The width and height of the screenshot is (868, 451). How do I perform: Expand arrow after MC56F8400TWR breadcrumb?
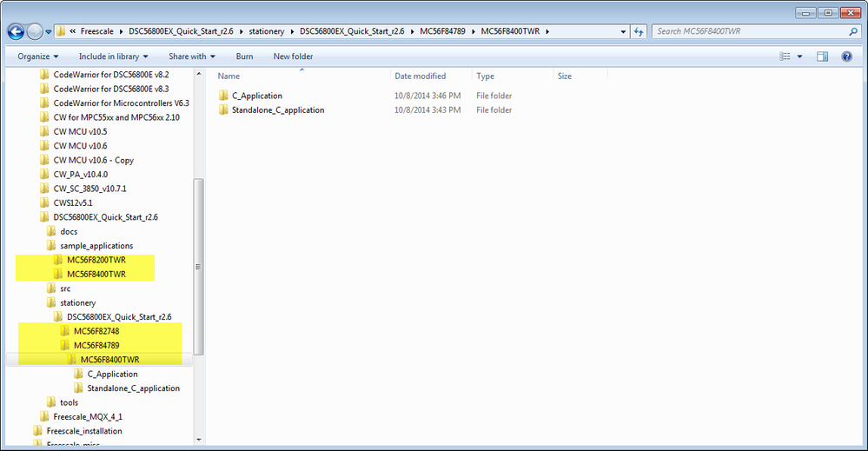click(547, 31)
